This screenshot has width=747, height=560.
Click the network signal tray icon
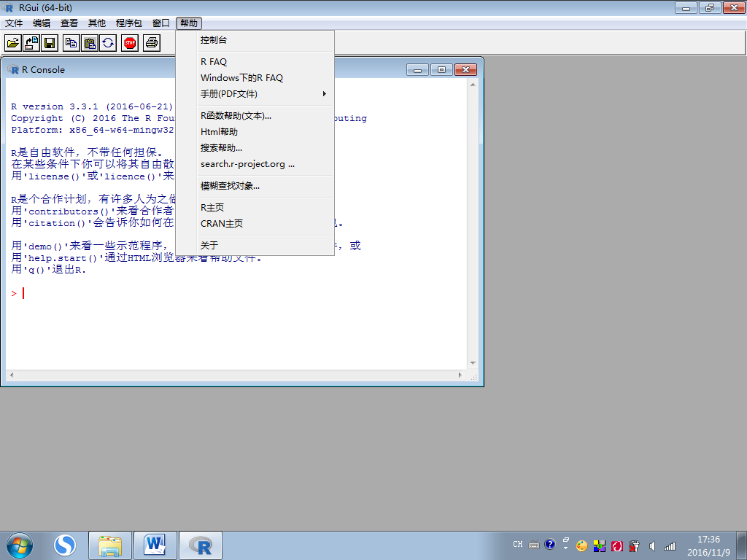tap(670, 545)
